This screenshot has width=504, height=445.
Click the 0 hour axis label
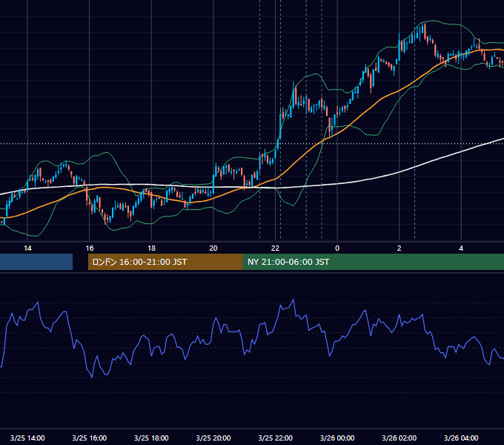click(337, 248)
